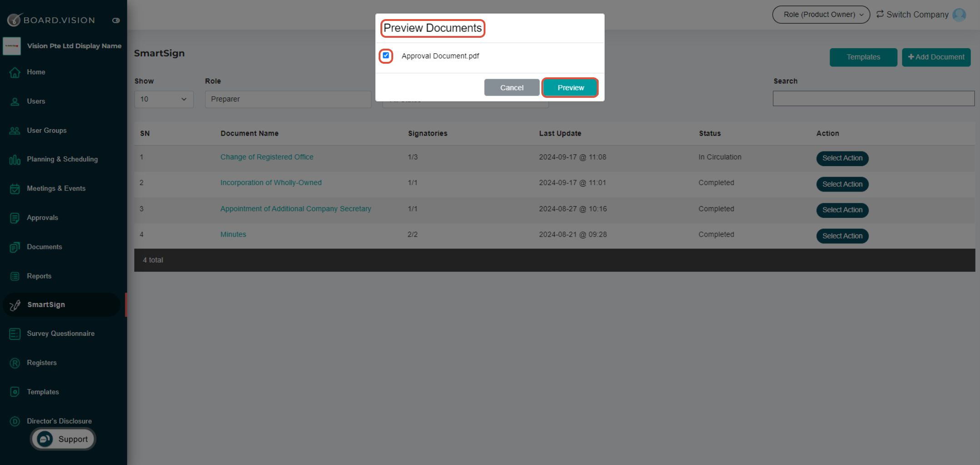Click the Board.Vision logo icon
Screen dimensions: 980x465
pos(14,20)
